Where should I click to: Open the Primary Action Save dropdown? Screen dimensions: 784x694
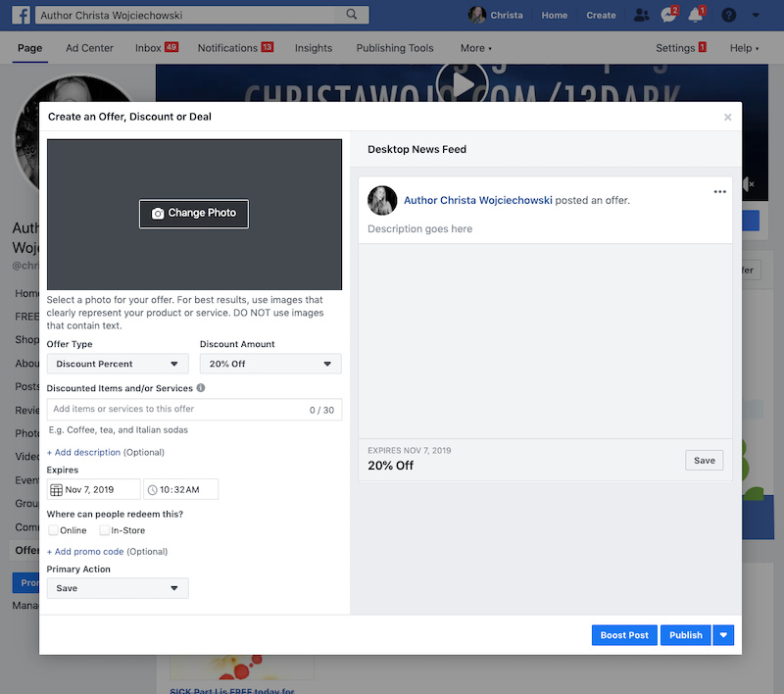(x=118, y=588)
